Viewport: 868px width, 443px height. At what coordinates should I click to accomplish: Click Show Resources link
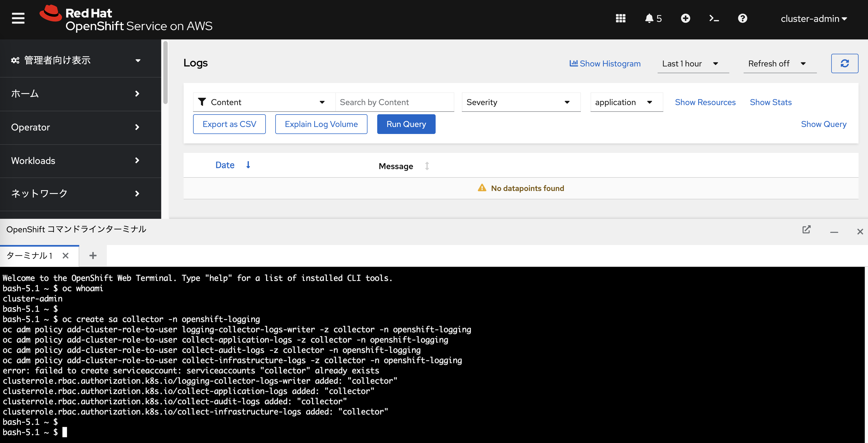[705, 102]
